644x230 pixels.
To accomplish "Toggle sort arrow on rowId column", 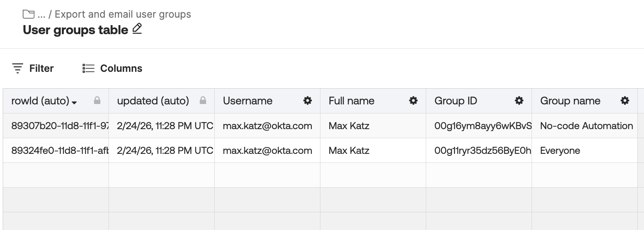I will 74,102.
